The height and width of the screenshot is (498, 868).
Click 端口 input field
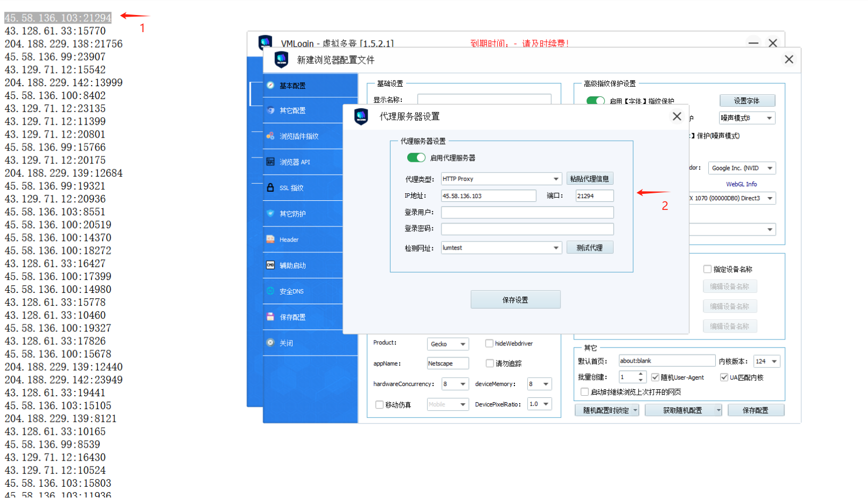pyautogui.click(x=594, y=196)
